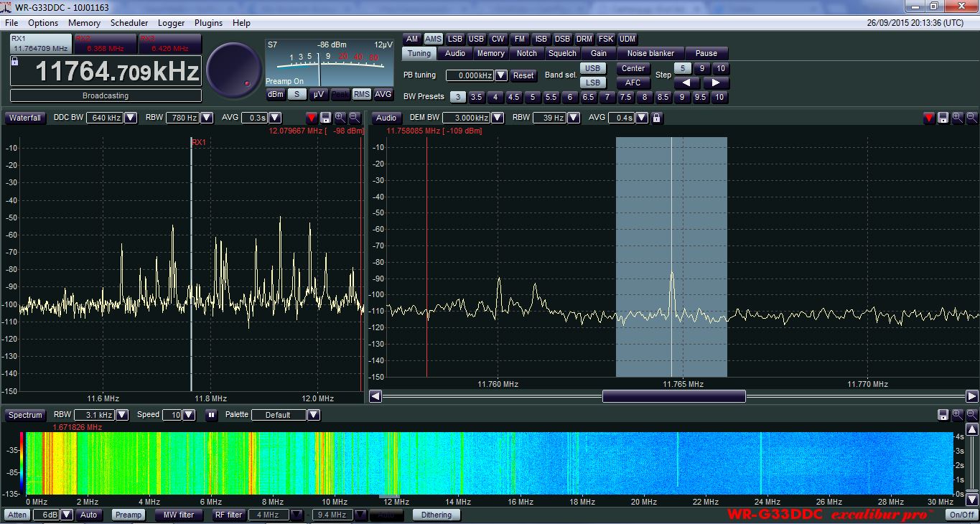Reset the passband tuning
The image size is (980, 524).
[x=523, y=75]
